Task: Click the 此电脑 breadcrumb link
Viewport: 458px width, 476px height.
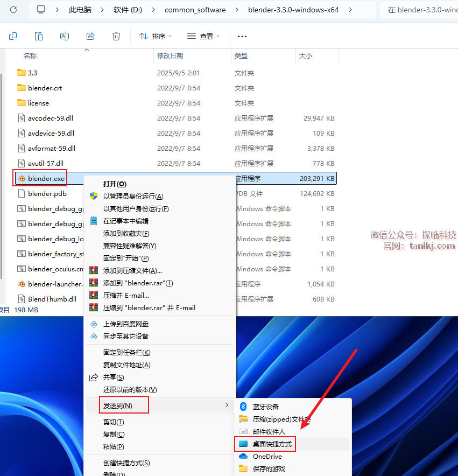Action: click(80, 10)
